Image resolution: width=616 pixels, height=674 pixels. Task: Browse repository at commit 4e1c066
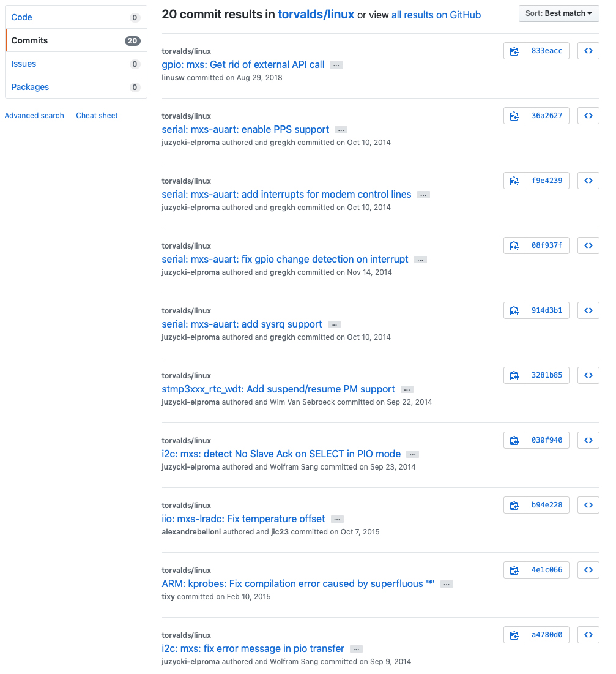click(588, 570)
